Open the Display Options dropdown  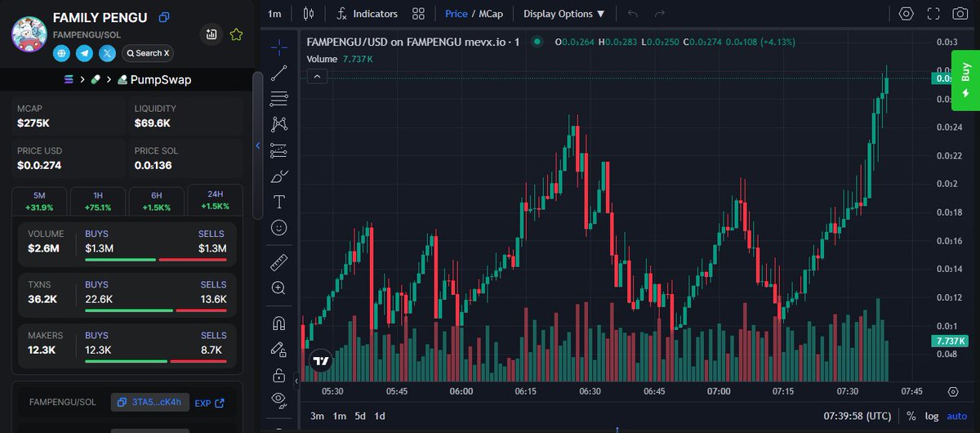coord(564,14)
